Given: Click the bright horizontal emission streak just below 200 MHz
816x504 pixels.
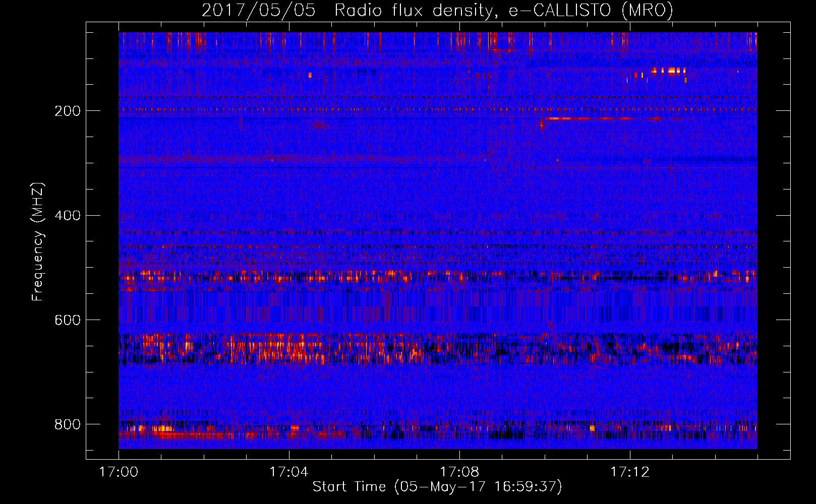Looking at the screenshot, I should (x=600, y=119).
